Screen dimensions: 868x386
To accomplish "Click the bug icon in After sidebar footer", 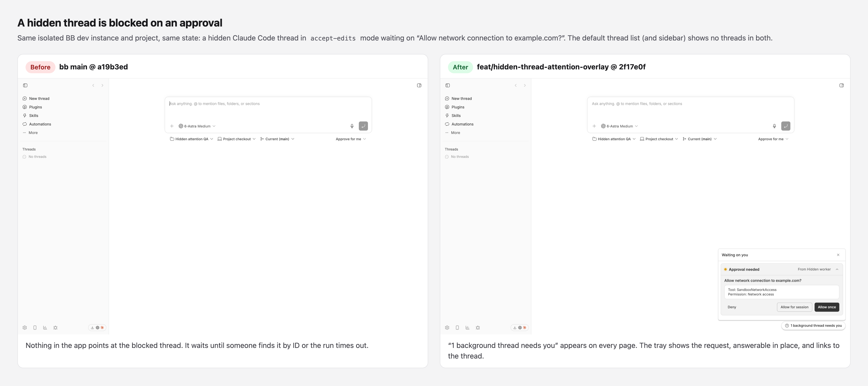I will click(478, 327).
